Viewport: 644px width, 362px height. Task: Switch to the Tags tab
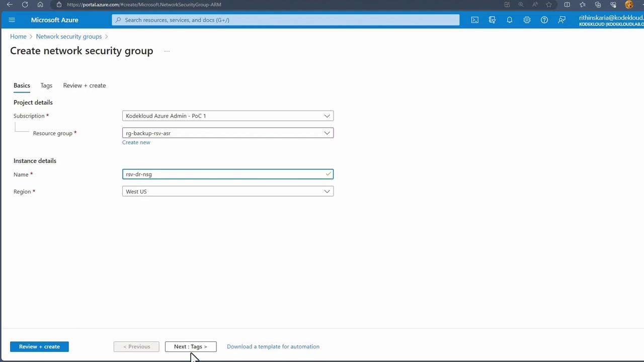point(46,85)
